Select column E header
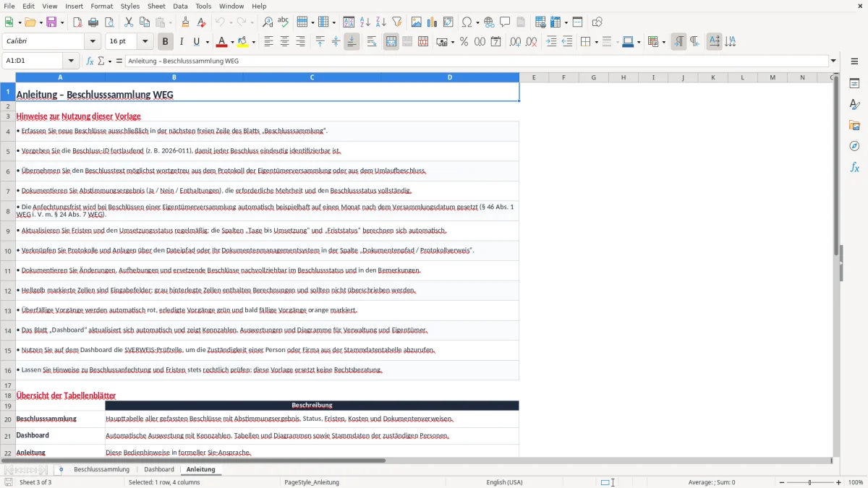The width and height of the screenshot is (868, 488). click(534, 77)
